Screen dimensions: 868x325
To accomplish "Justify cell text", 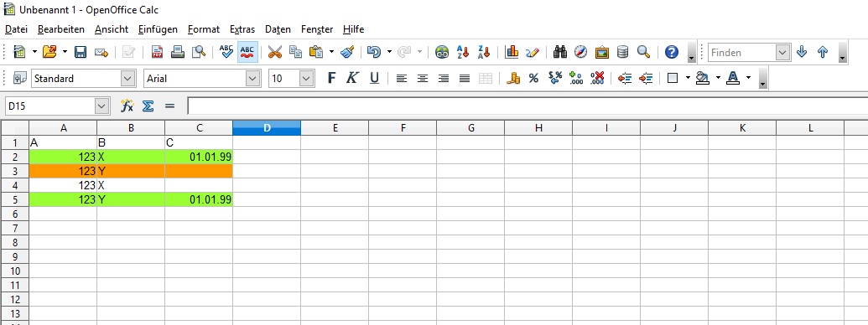I will (x=465, y=79).
